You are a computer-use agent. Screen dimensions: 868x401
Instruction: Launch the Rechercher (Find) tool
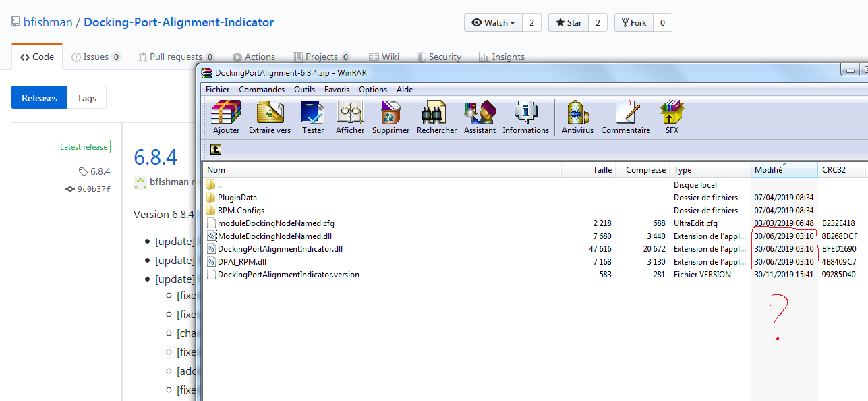pos(436,116)
